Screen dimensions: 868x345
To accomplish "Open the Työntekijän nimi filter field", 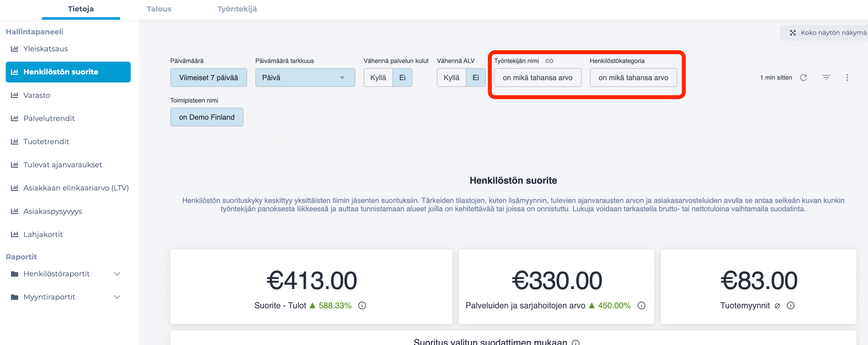I will click(537, 78).
